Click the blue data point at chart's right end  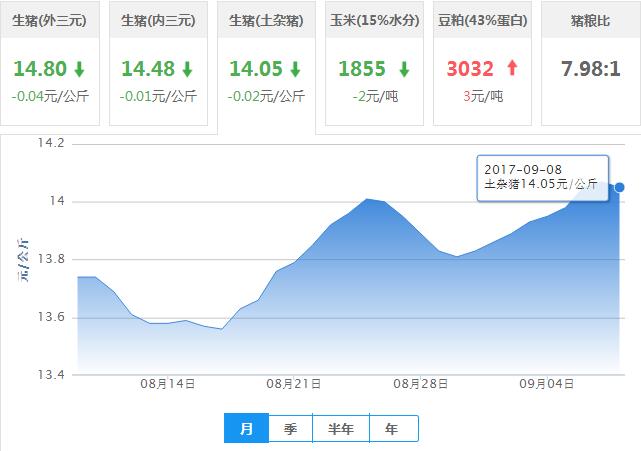click(620, 187)
